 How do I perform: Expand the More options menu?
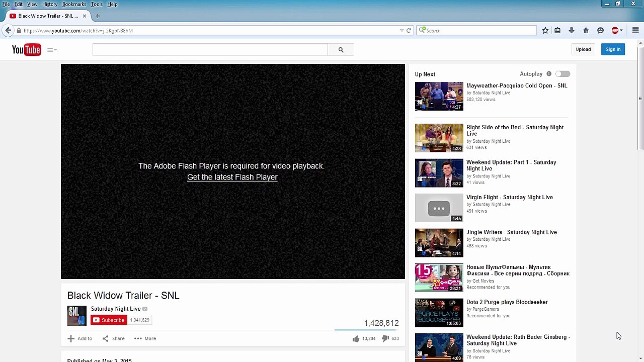coord(145,338)
